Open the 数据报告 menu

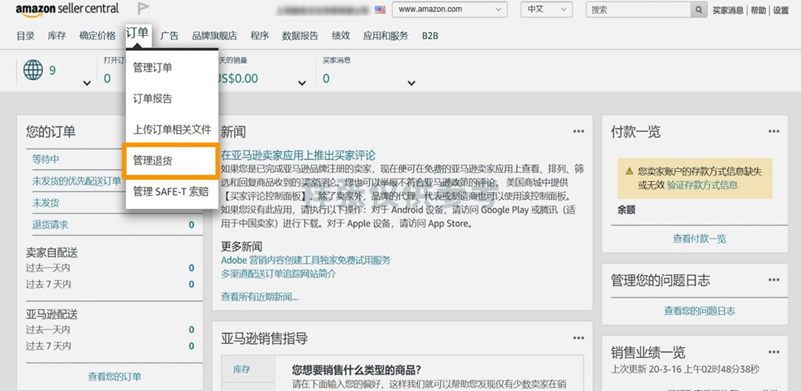[x=300, y=36]
